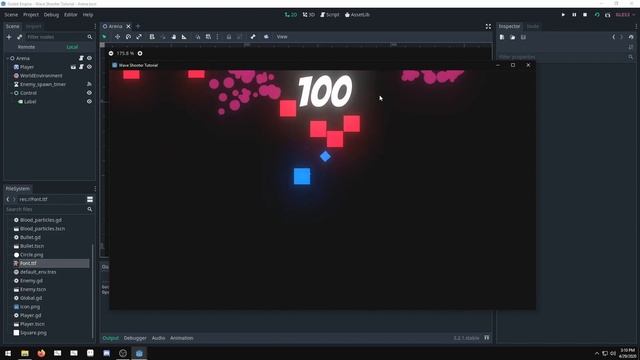Select the Pan Mode hand tool
The width and height of the screenshot is (640, 360).
[173, 37]
